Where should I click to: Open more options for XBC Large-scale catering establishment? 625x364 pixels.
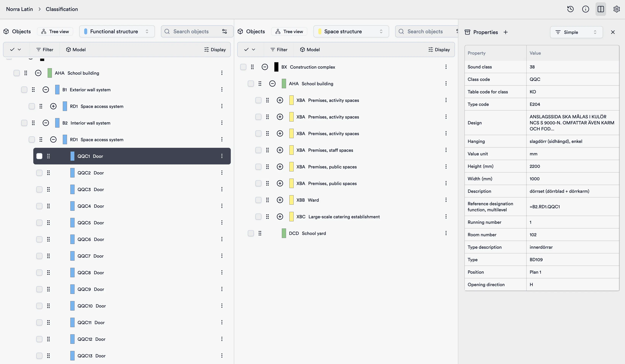[x=446, y=217]
